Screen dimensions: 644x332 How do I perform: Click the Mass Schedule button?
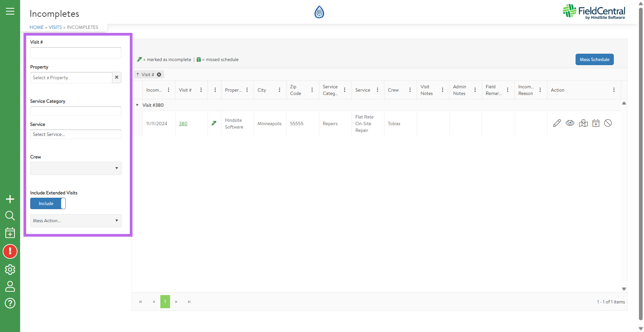(x=594, y=59)
